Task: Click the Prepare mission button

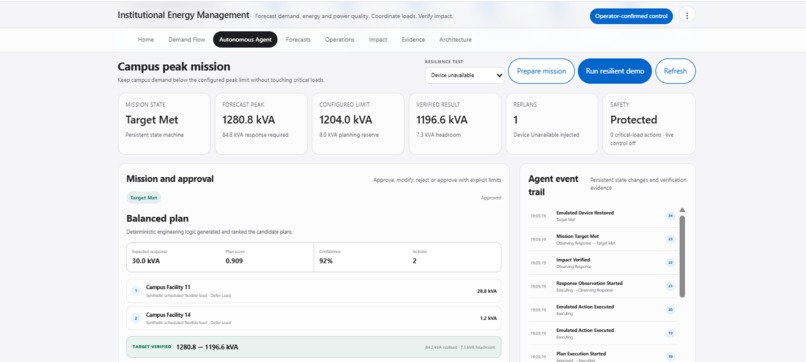Action: [541, 71]
